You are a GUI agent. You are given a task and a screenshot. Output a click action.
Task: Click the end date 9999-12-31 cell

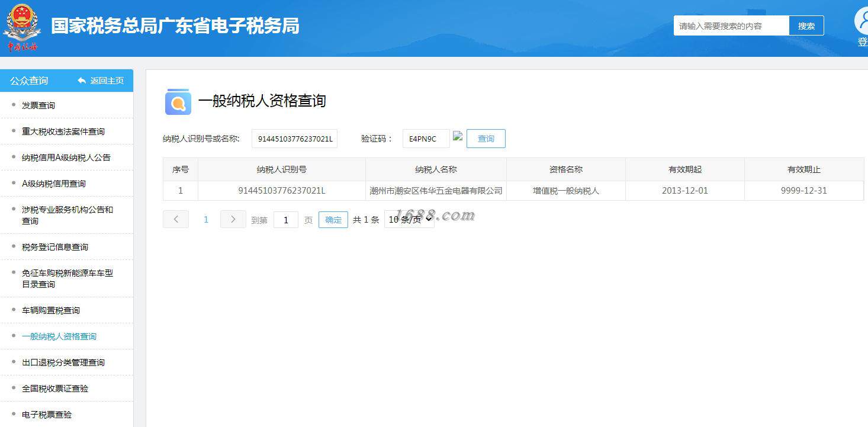[x=804, y=191]
